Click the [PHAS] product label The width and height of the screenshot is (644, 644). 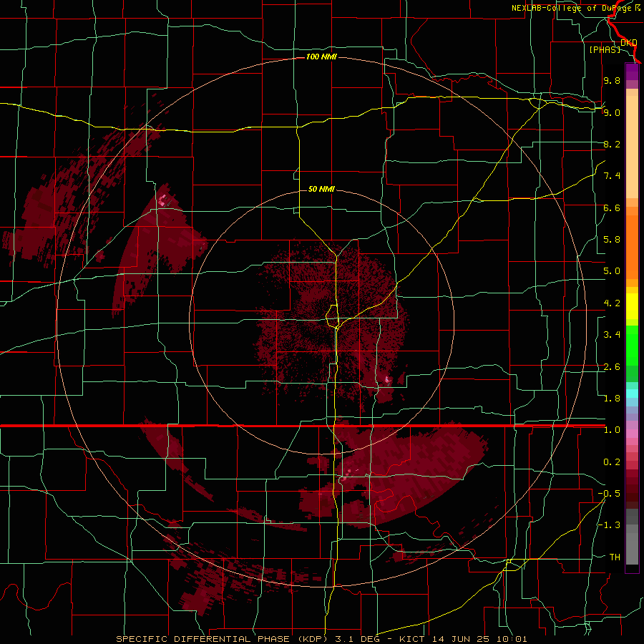pyautogui.click(x=605, y=49)
